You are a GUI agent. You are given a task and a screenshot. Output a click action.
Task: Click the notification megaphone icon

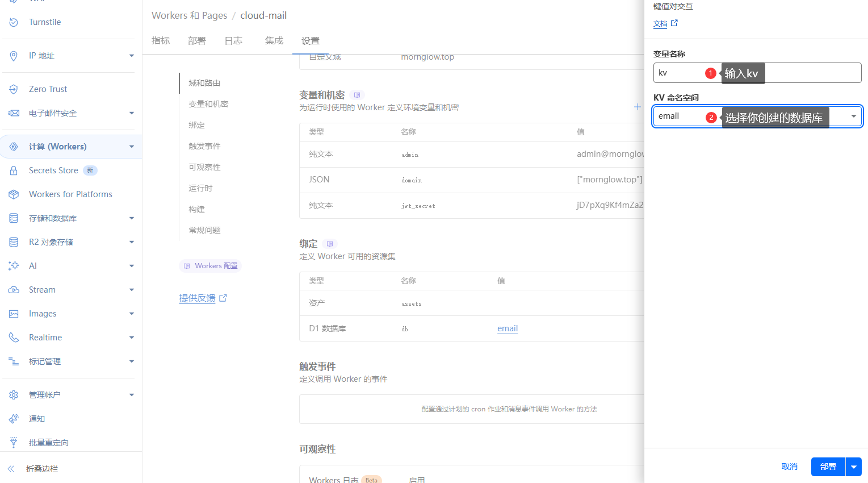click(14, 419)
